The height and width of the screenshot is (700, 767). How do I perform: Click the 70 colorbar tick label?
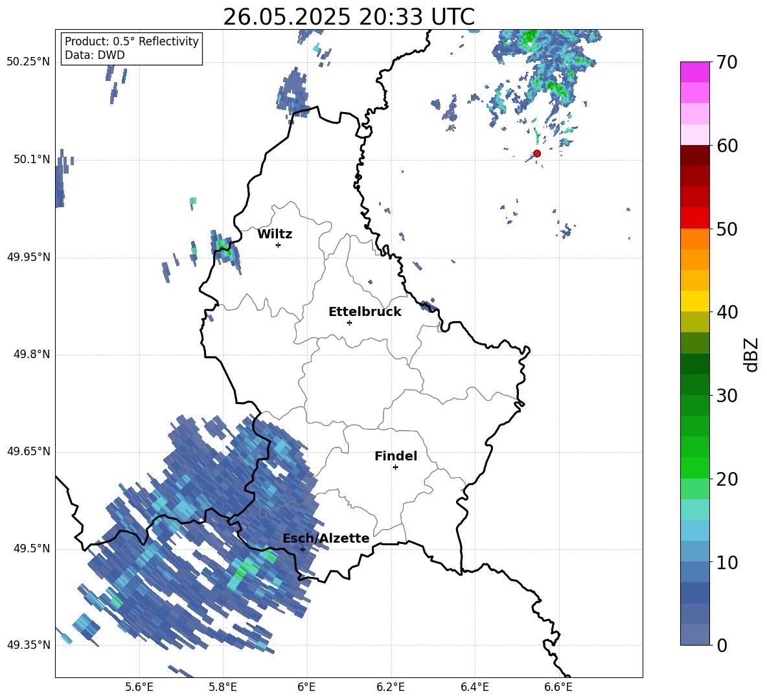tap(727, 62)
